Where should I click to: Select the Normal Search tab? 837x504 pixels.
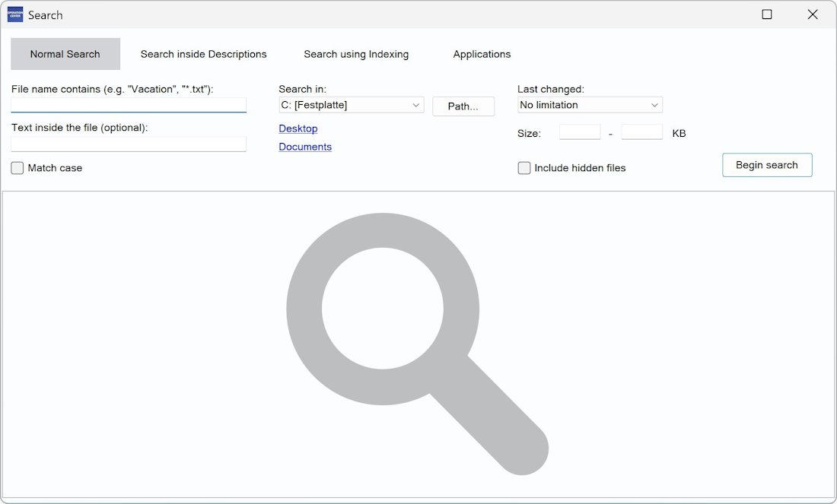pos(65,54)
